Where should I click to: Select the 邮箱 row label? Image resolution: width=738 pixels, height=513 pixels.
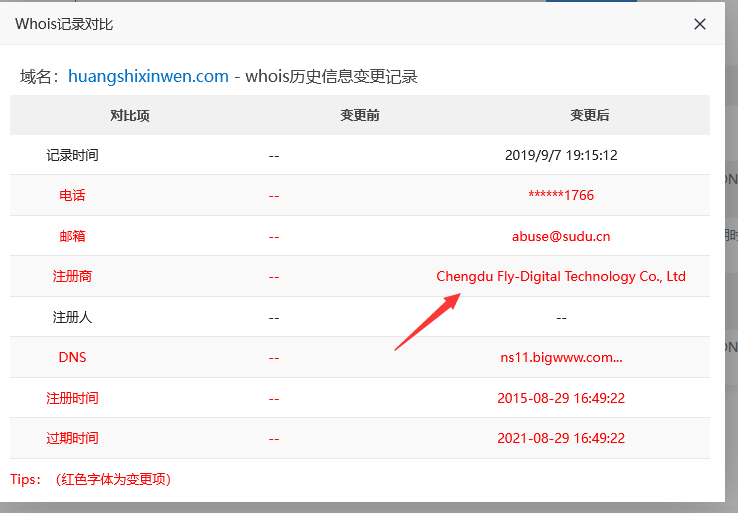tap(72, 236)
